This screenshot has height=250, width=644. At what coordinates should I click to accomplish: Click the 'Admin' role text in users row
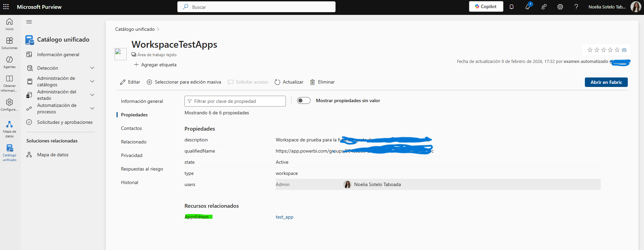pyautogui.click(x=282, y=184)
